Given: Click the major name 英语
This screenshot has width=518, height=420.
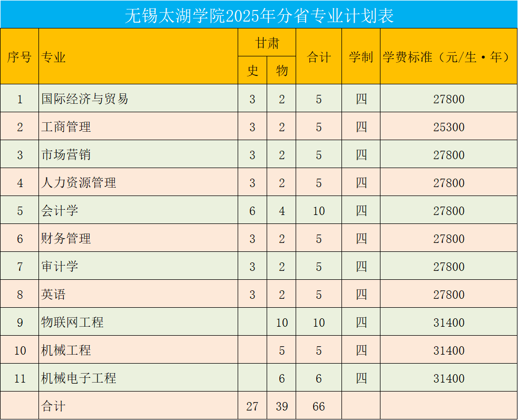Looking at the screenshot, I should (x=53, y=295).
